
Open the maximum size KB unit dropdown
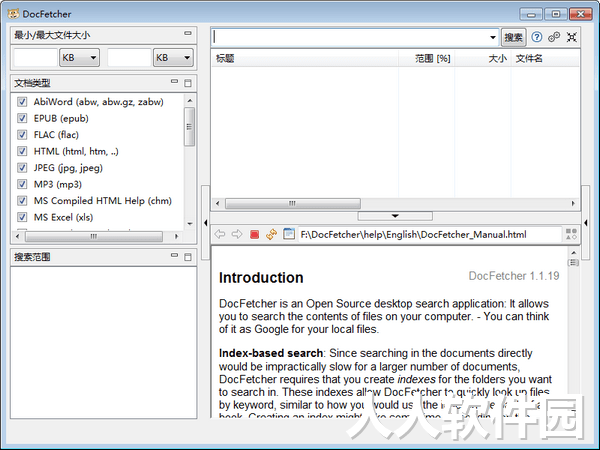click(x=173, y=57)
